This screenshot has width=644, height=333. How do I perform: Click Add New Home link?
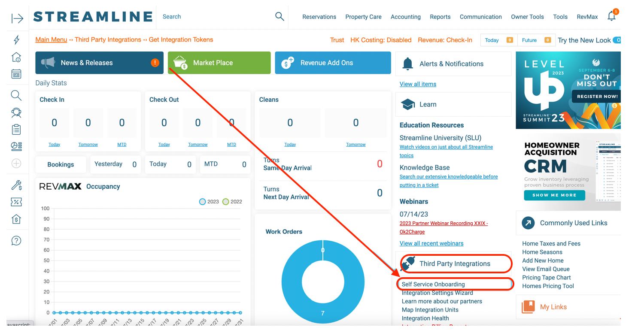pos(543,260)
